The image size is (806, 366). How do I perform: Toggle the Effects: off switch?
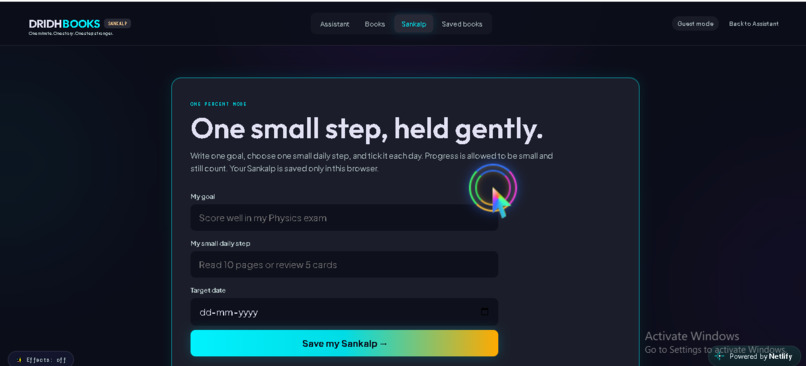41,360
